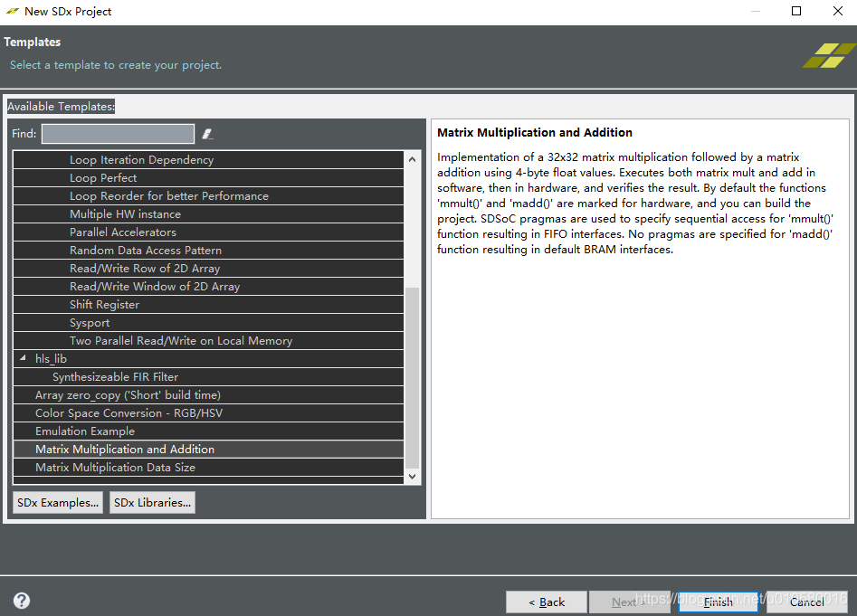Select Loop Reorder for better Performance
857x616 pixels.
click(x=208, y=195)
